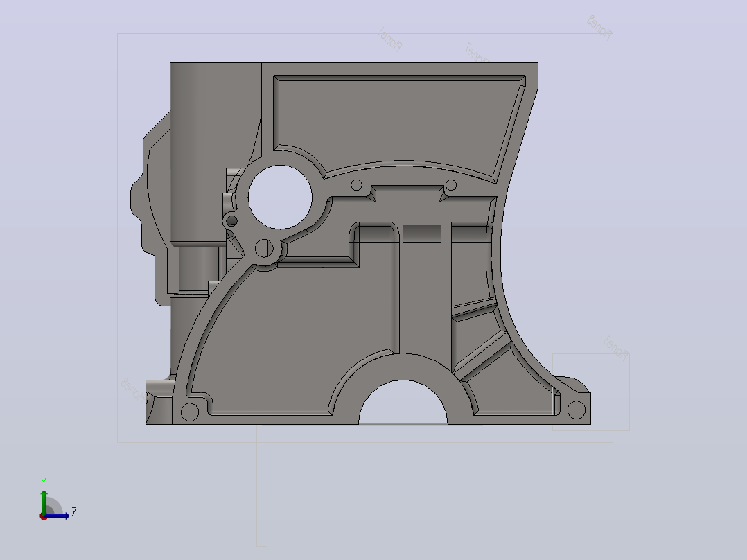
Task: Click the vertical Plane1 line through the model
Action: [x=403, y=238]
